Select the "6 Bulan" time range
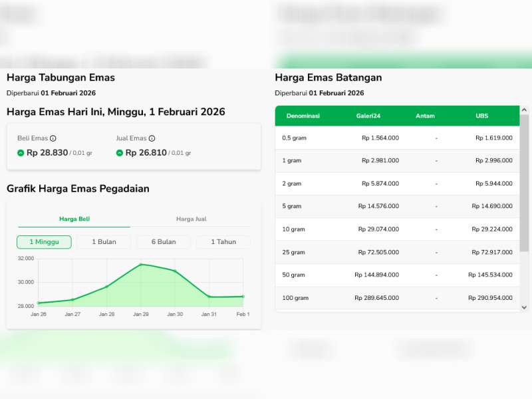This screenshot has height=399, width=532. point(162,242)
